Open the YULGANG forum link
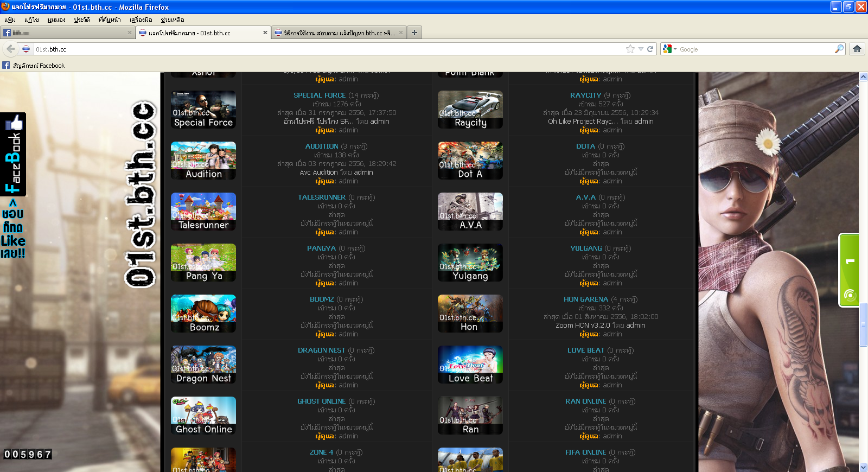This screenshot has width=868, height=472. tap(586, 248)
